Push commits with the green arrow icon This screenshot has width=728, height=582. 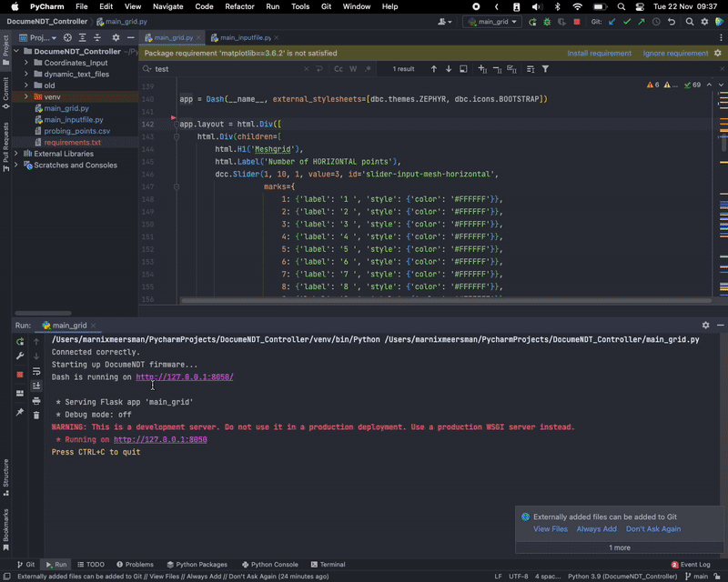[642, 22]
